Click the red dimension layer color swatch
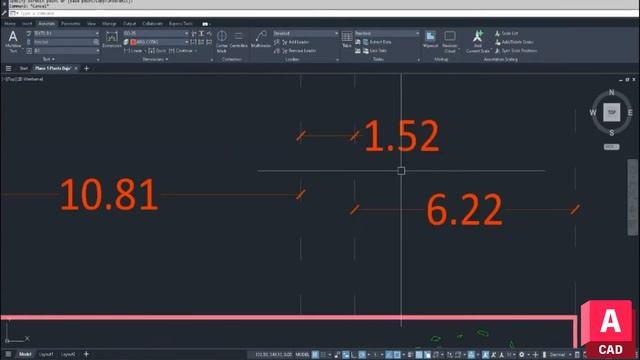The height and width of the screenshot is (360, 640). point(133,42)
